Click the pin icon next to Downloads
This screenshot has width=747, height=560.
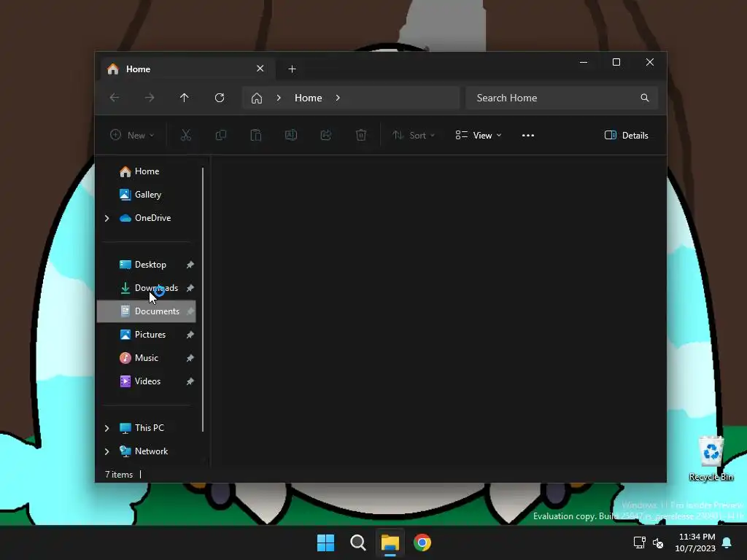coord(190,288)
